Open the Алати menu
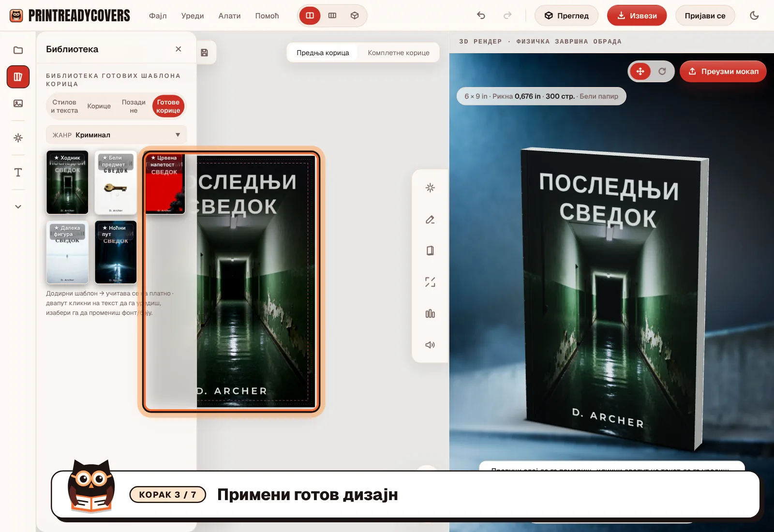Viewport: 774px width, 532px height. click(229, 15)
